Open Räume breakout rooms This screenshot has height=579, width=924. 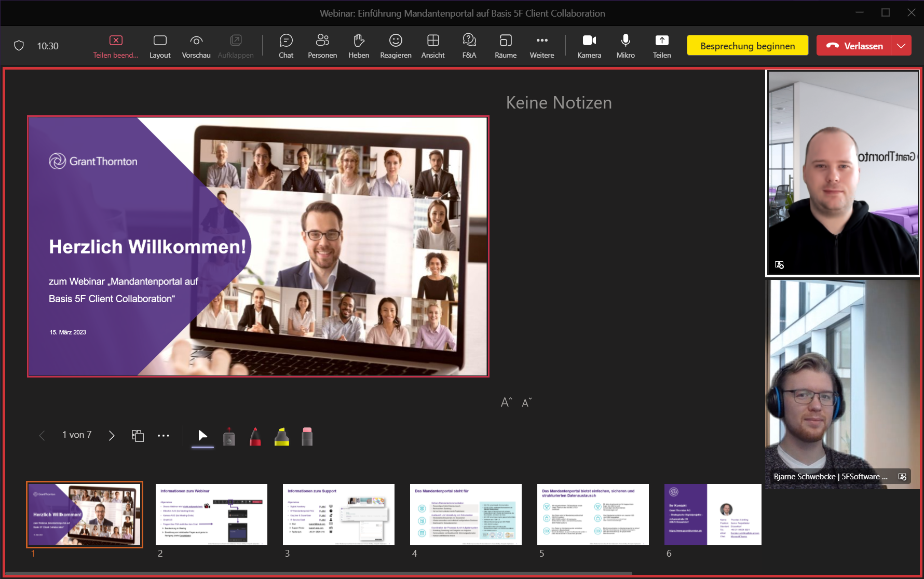point(506,46)
